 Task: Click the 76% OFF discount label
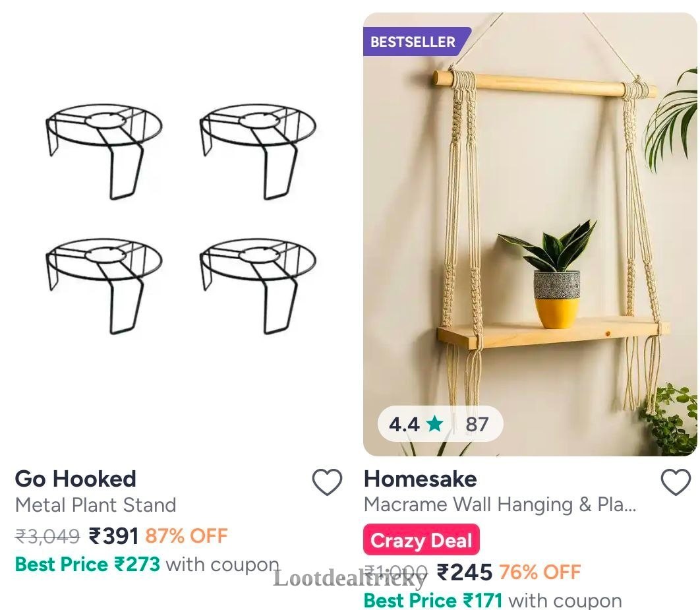[540, 572]
